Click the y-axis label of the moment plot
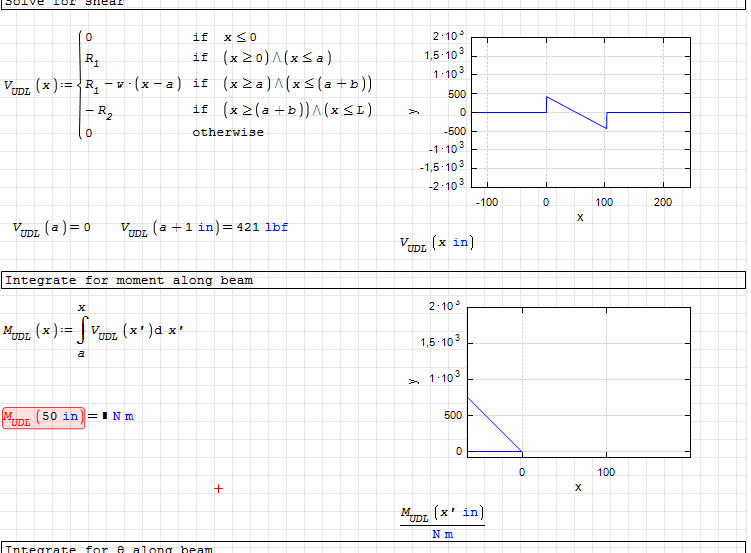The image size is (751, 553). 412,380
